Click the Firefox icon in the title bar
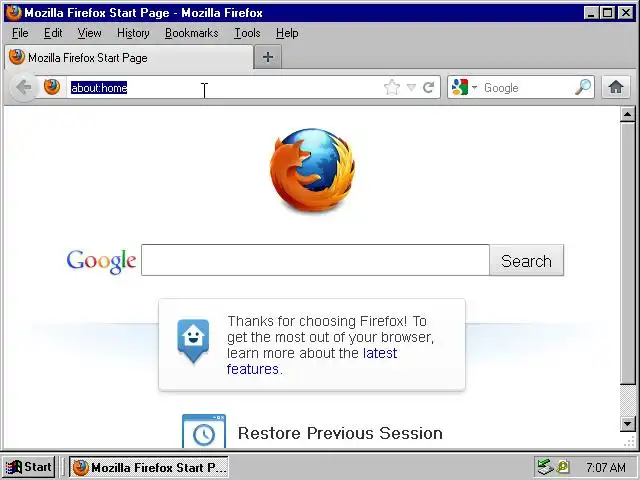This screenshot has width=640, height=480. click(14, 13)
